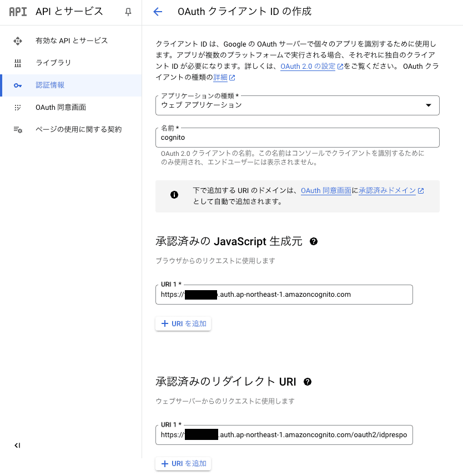Open help for 承認済みの JavaScript 生成元

point(314,241)
